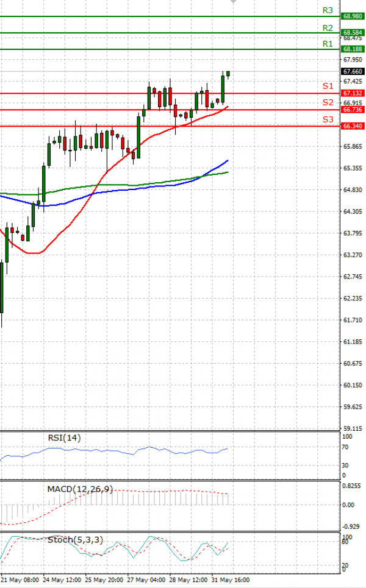
Task: Select the 66.736 support price tag
Action: (x=353, y=110)
